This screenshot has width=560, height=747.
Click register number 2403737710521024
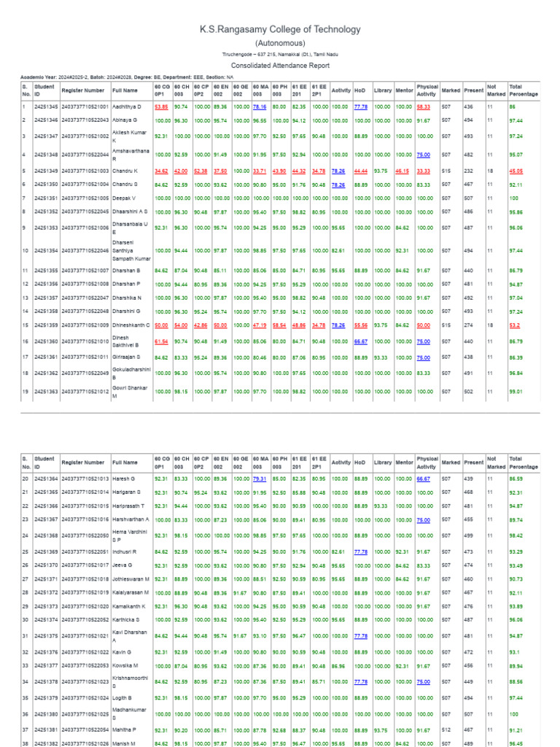click(x=85, y=698)
